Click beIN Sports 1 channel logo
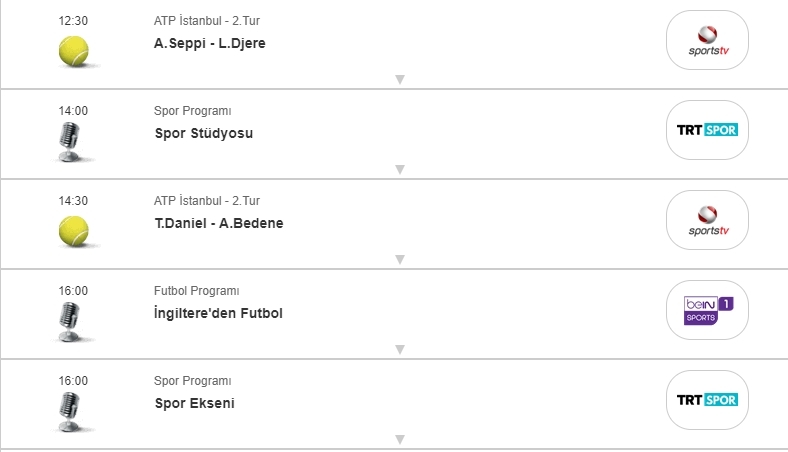The width and height of the screenshot is (788, 452). [x=707, y=310]
